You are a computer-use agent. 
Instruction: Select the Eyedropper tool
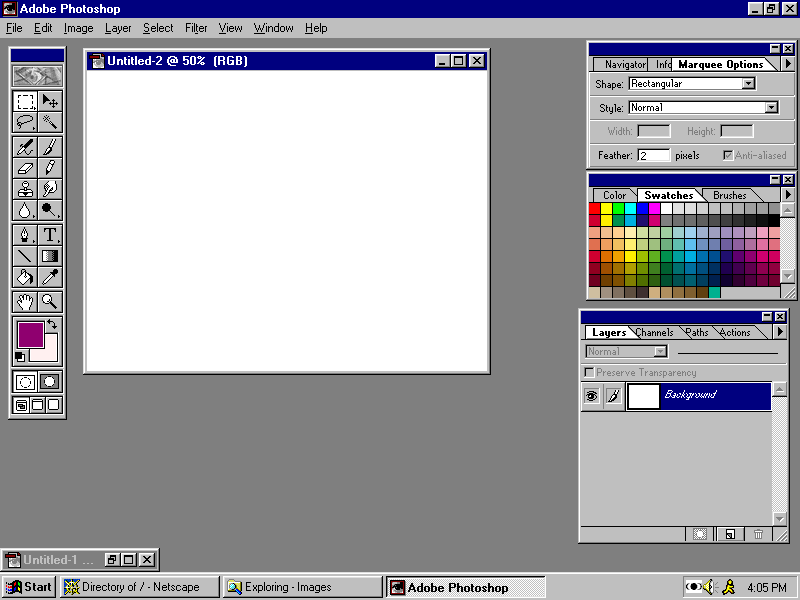click(x=50, y=277)
